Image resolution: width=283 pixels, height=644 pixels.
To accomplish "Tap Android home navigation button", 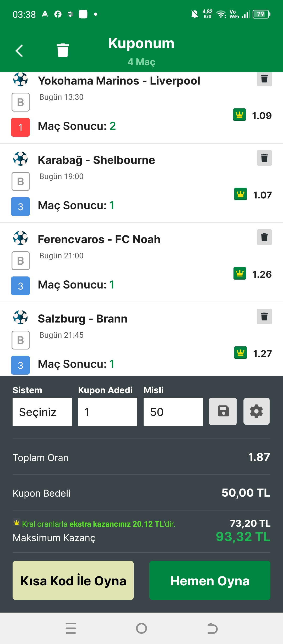I will point(141,628).
